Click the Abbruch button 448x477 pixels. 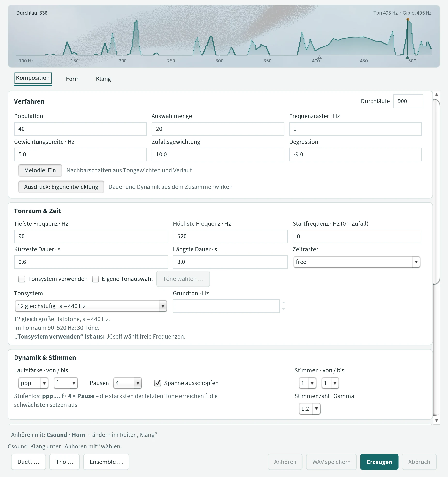[419, 462]
